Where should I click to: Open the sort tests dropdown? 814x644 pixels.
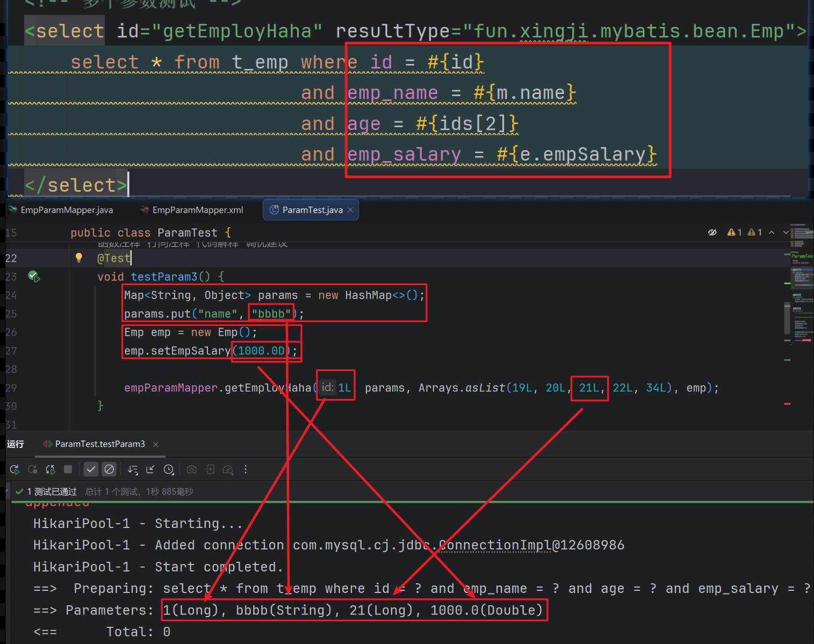coord(133,469)
